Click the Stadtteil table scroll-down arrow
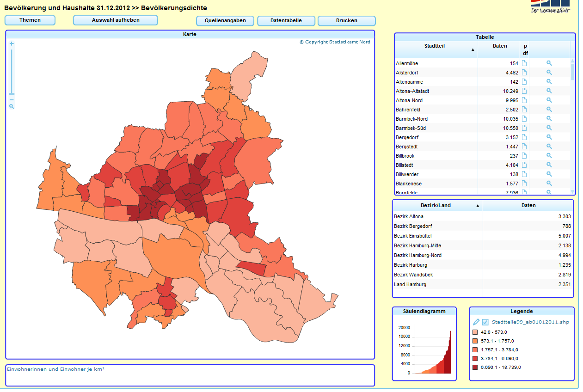The image size is (583, 392). 572,191
